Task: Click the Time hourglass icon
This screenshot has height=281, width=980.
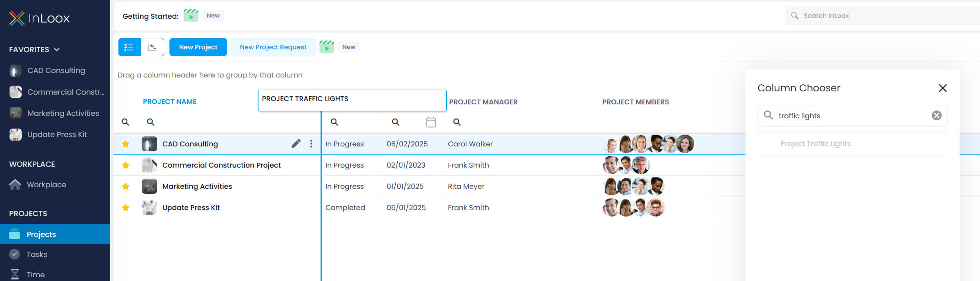Action: 15,274
